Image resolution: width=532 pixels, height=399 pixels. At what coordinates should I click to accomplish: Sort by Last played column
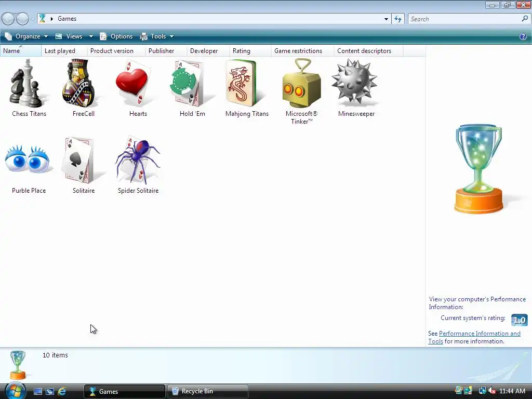click(64, 51)
